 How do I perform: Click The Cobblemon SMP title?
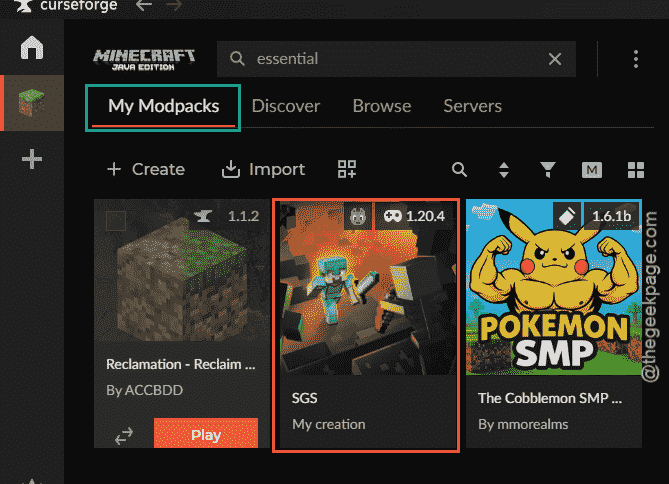tap(550, 398)
